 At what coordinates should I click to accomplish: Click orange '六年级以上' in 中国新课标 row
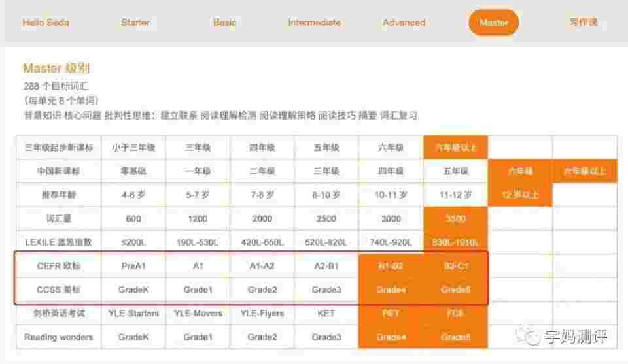tap(585, 171)
